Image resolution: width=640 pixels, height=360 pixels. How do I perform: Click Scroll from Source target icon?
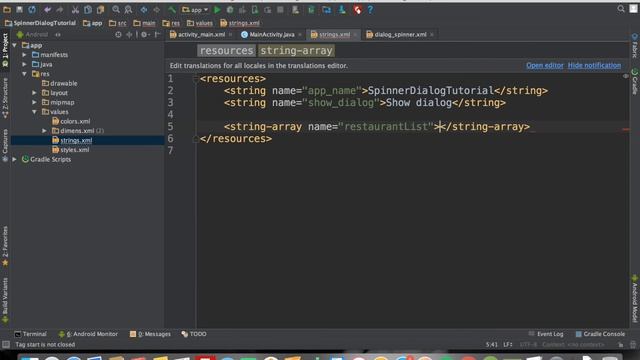118,35
